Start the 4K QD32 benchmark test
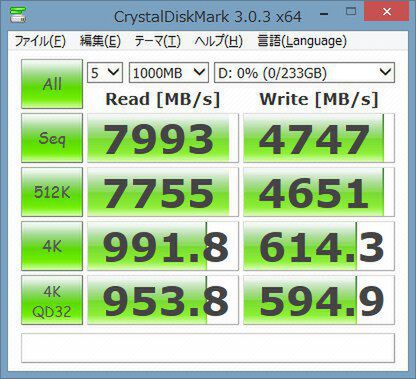Screen dimensions: 416x379 pos(52,300)
